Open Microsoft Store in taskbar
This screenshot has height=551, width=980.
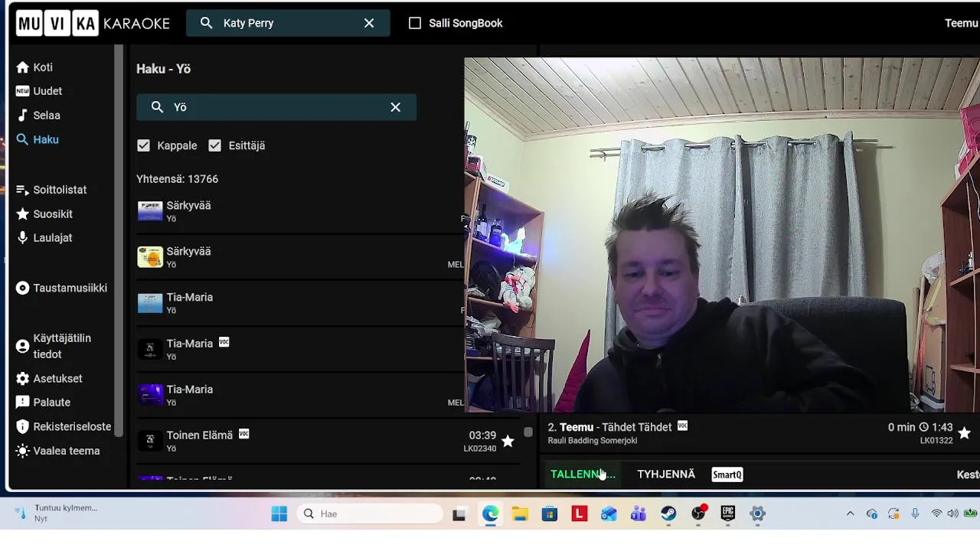(x=550, y=514)
